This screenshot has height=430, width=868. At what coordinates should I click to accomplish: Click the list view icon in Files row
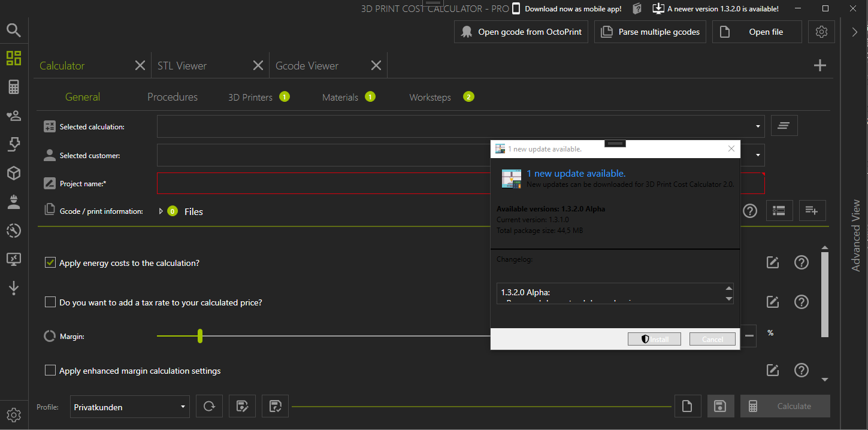click(779, 210)
